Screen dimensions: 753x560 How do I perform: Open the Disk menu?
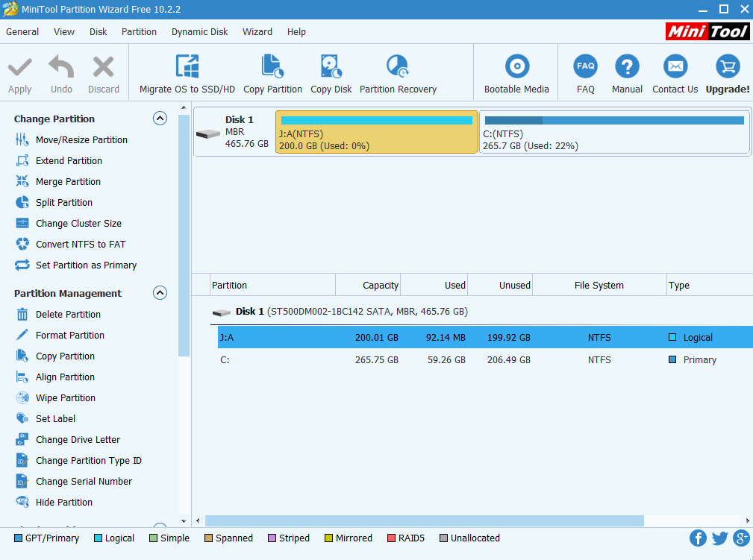tap(98, 31)
